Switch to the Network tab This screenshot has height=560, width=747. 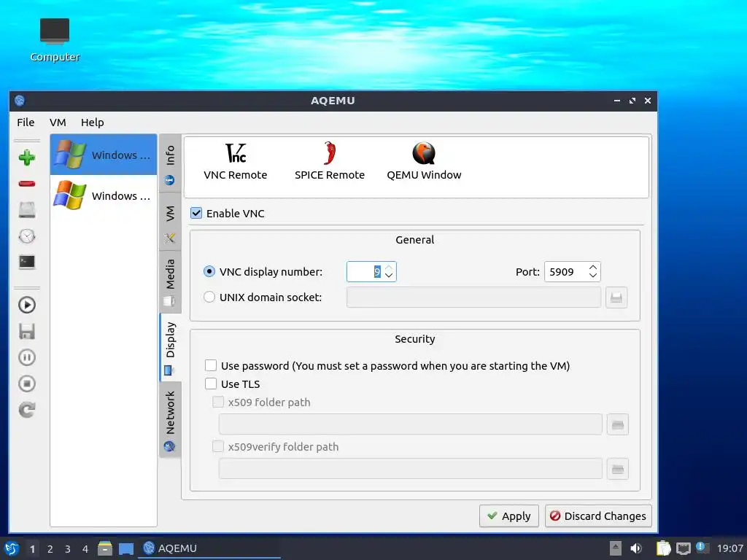coord(170,420)
